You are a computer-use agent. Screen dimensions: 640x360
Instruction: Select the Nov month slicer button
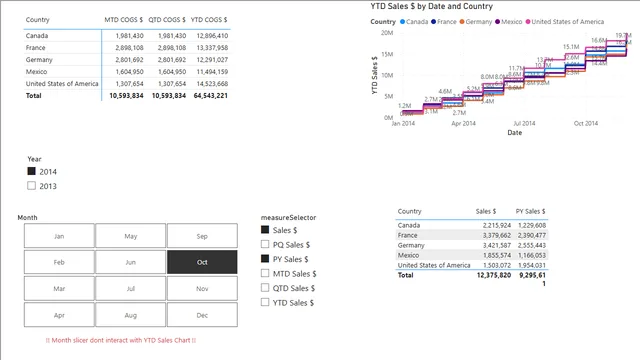click(x=202, y=289)
